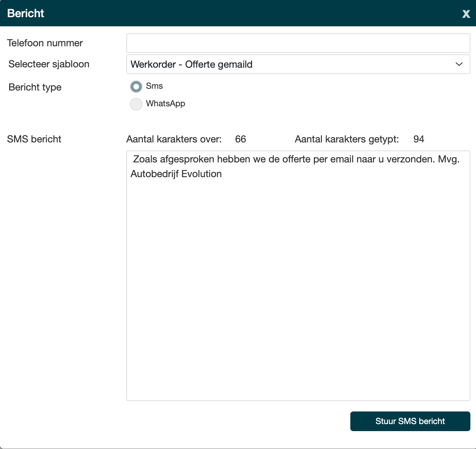
Task: Focus the Telefoon nummer input field
Action: point(298,43)
